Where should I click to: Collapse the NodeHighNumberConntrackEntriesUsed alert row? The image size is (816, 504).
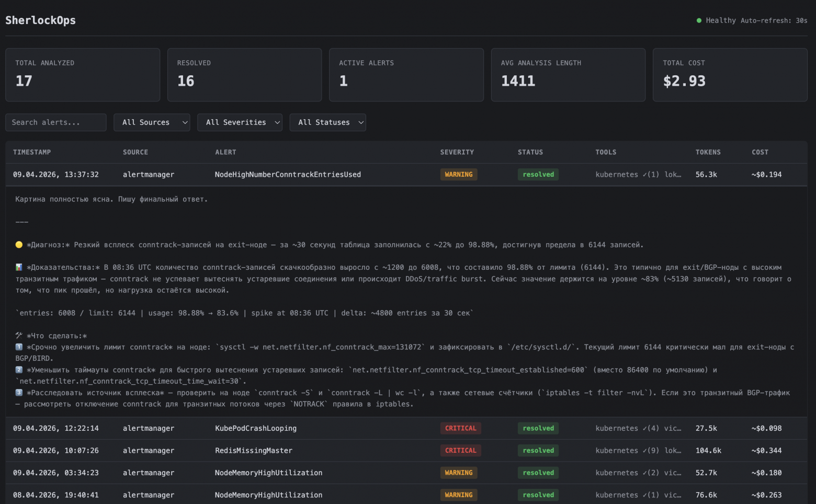[x=288, y=175]
